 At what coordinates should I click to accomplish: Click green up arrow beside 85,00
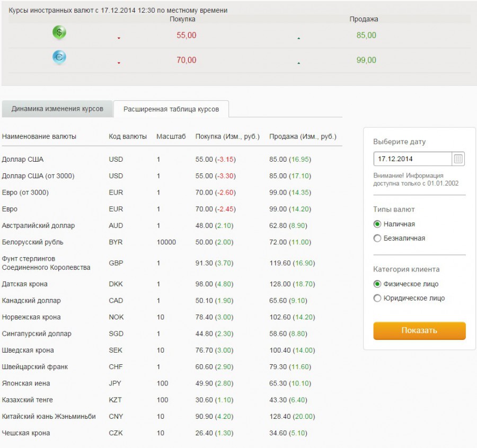[x=299, y=38]
